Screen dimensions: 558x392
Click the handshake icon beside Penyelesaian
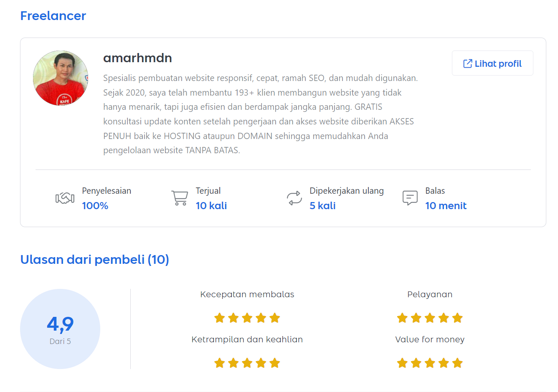pos(65,198)
